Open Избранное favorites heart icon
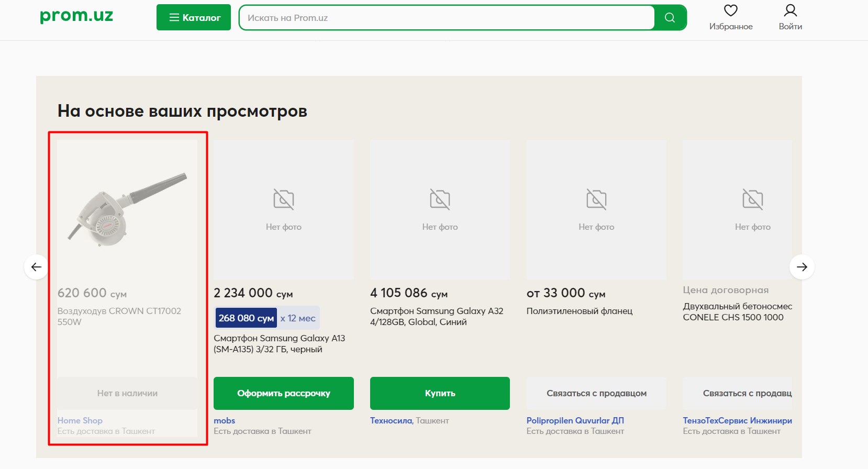Image resolution: width=868 pixels, height=469 pixels. [731, 10]
